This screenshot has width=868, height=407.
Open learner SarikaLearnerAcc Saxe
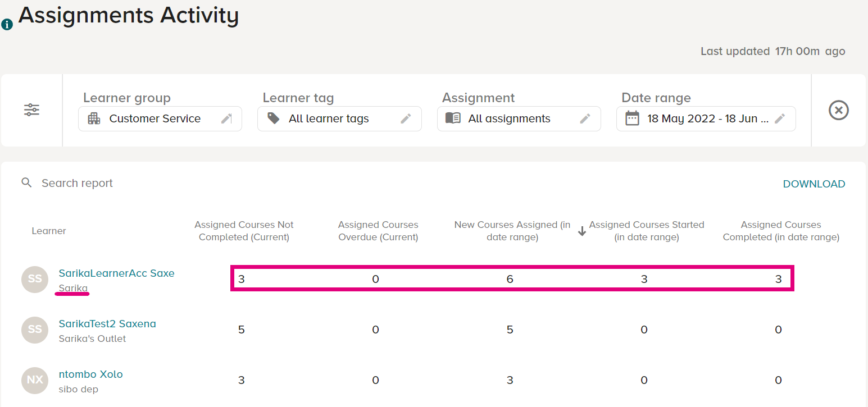(x=117, y=273)
